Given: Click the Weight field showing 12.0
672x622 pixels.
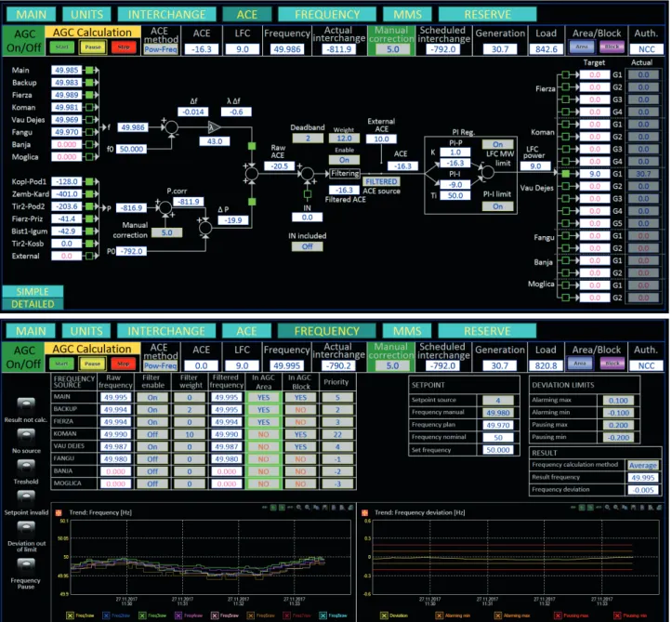Looking at the screenshot, I should pos(344,138).
